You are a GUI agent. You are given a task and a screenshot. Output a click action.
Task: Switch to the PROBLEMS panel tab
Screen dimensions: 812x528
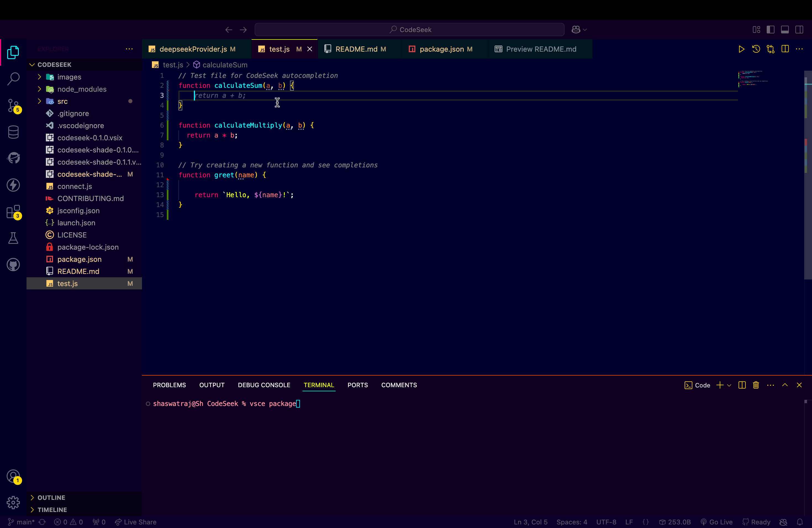point(169,385)
